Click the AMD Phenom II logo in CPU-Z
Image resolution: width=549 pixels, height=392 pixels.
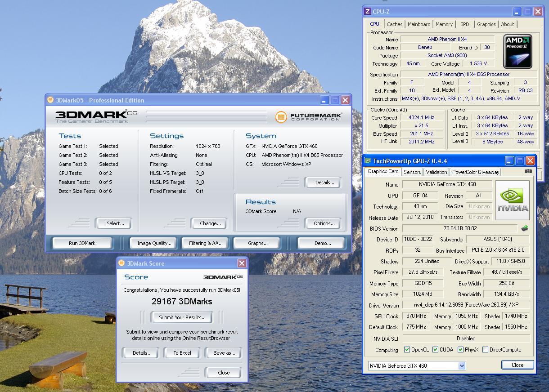[x=518, y=51]
